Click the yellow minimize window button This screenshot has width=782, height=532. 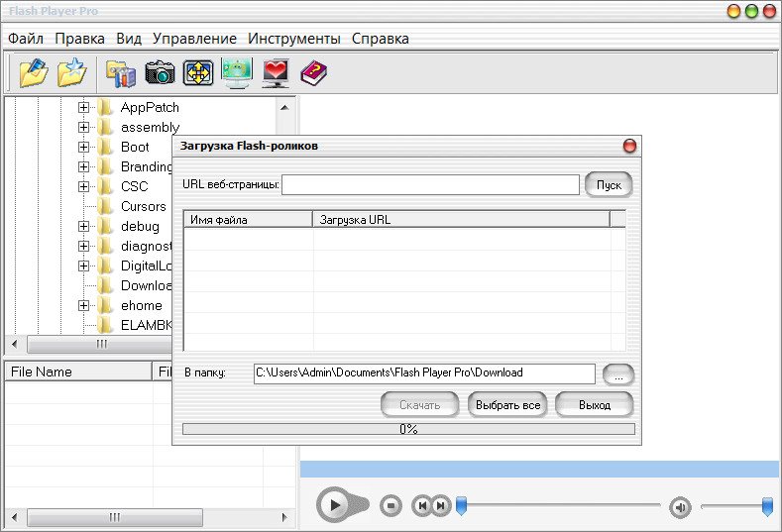coord(733,11)
